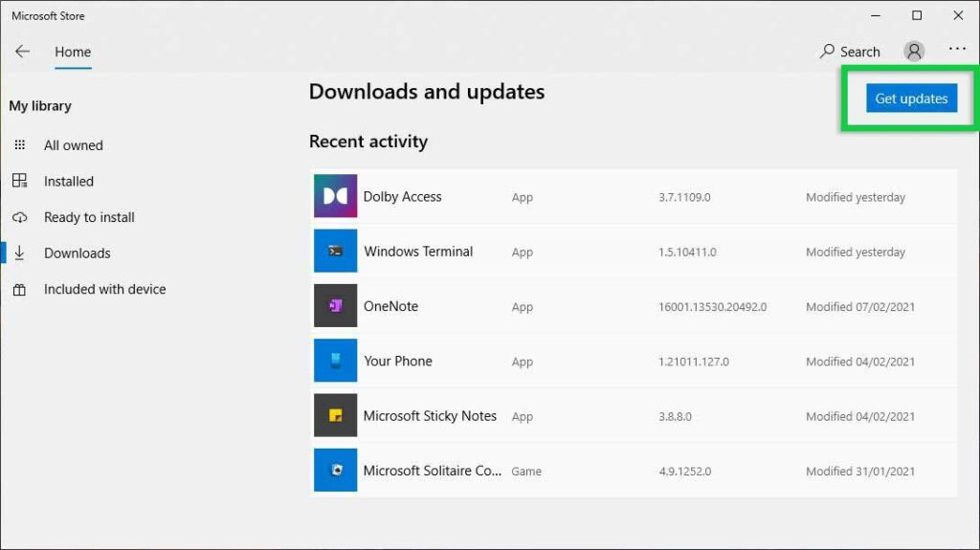Screen dimensions: 980x550
Task: Close the Microsoft Store window
Action: click(x=958, y=15)
